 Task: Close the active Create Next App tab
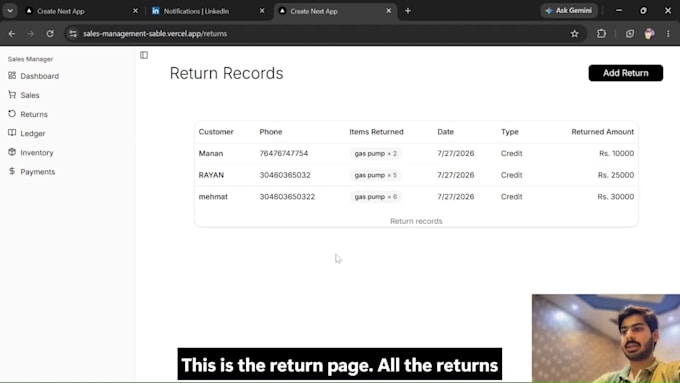(x=389, y=11)
